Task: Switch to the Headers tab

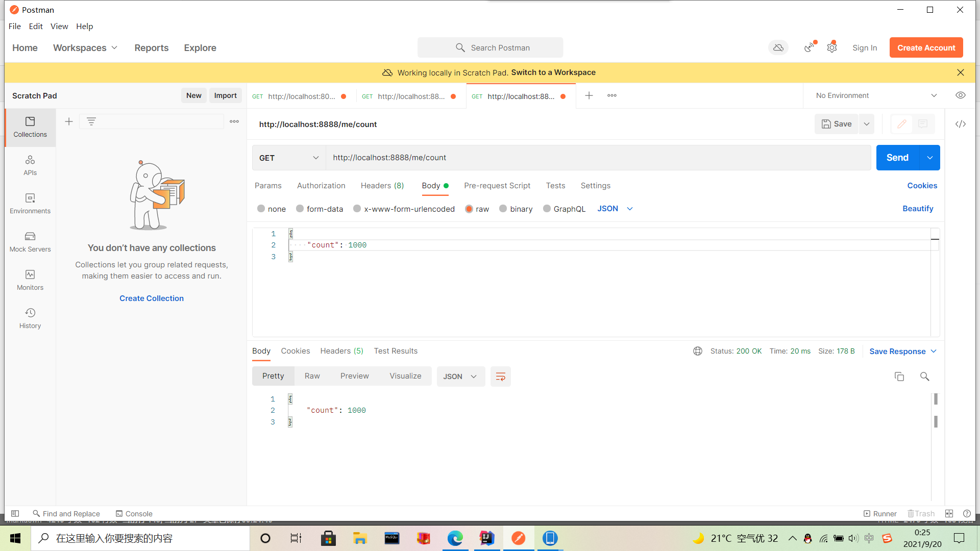Action: click(x=382, y=186)
